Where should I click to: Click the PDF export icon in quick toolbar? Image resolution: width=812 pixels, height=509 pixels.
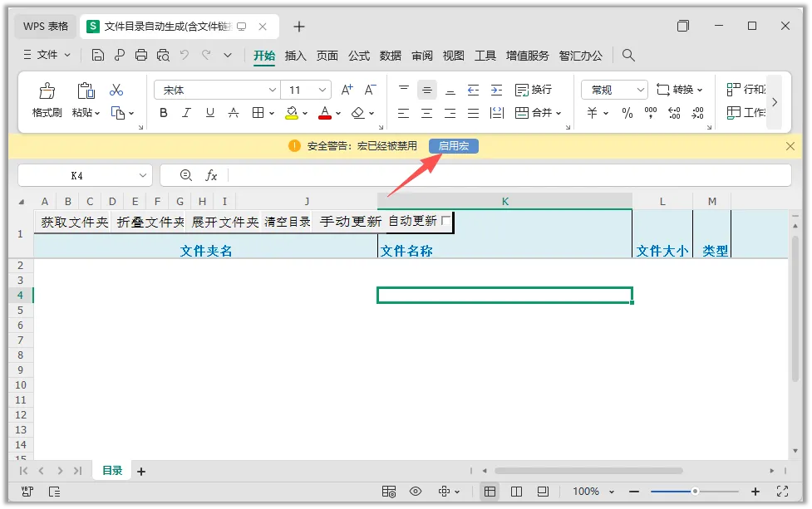120,55
